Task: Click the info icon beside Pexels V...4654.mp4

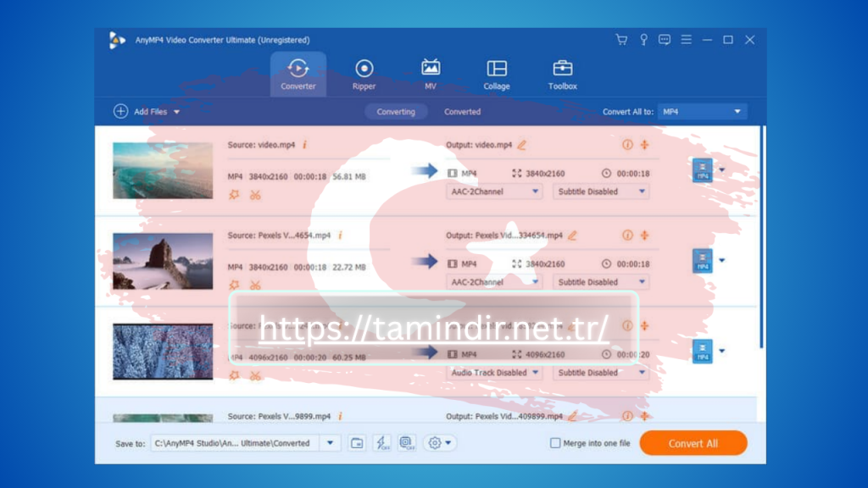Action: 341,236
